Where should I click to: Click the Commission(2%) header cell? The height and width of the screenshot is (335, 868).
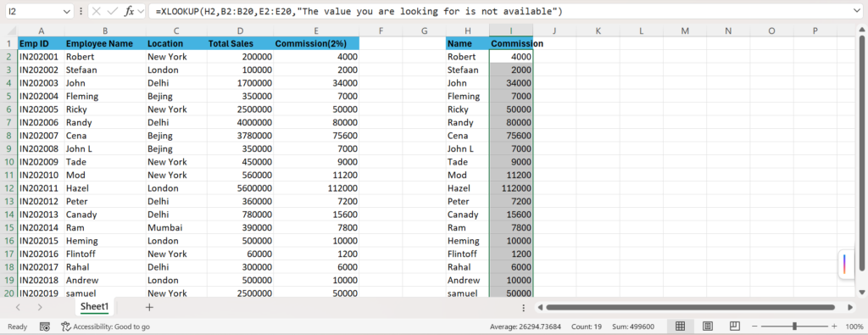[x=316, y=43]
